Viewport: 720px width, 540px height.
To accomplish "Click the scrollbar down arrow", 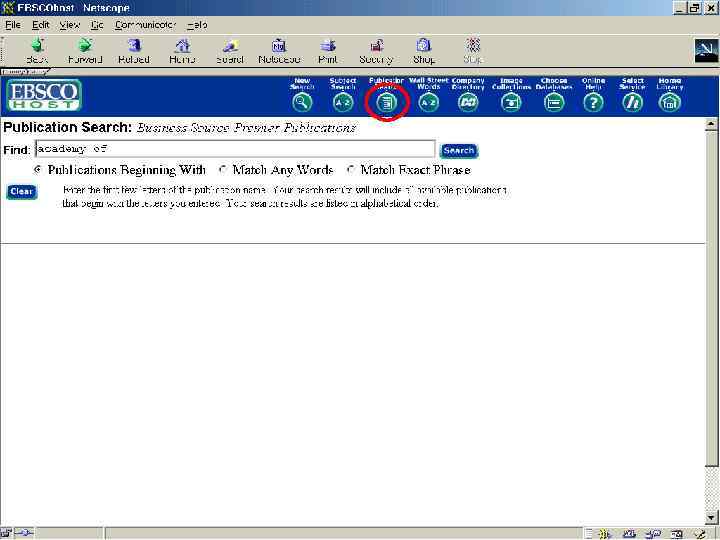I will coord(711,518).
